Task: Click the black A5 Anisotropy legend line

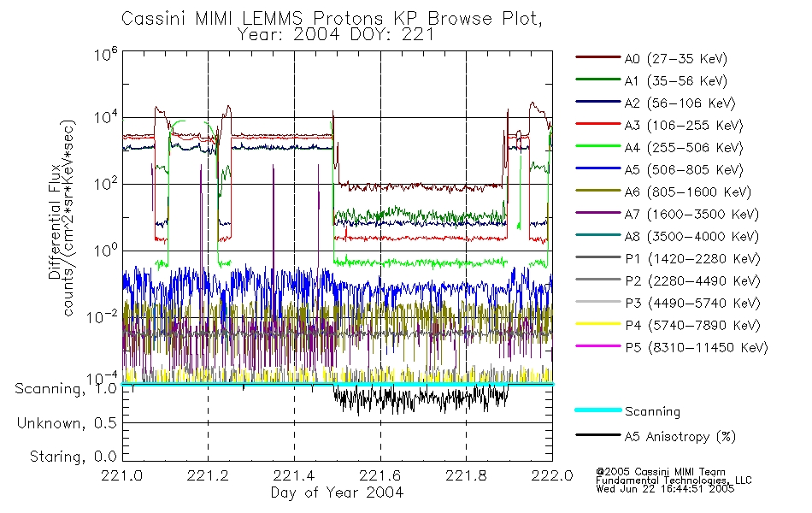Action: pos(598,434)
